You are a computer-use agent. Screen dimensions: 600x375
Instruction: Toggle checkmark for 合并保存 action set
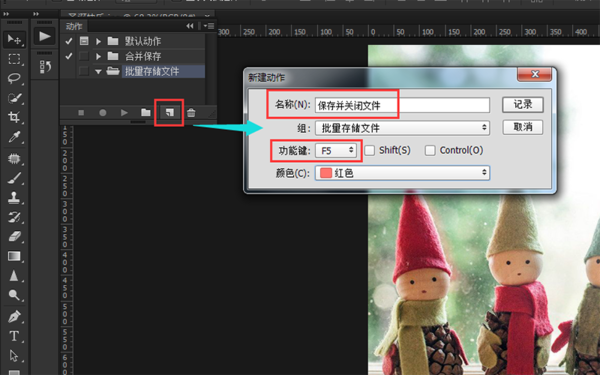pos(69,56)
